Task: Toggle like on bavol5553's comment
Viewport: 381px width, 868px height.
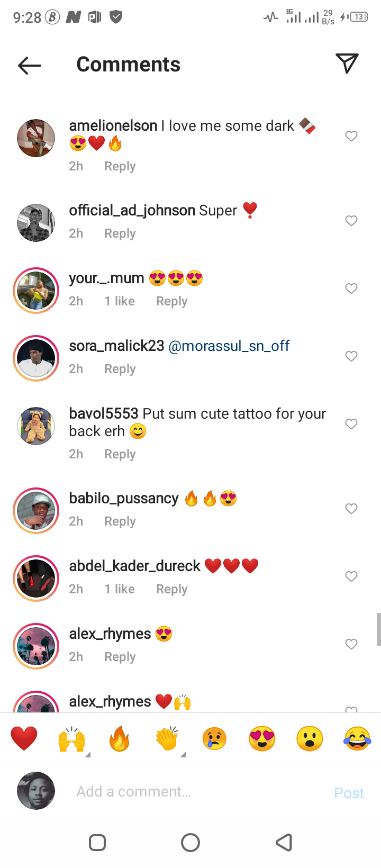Action: [351, 424]
